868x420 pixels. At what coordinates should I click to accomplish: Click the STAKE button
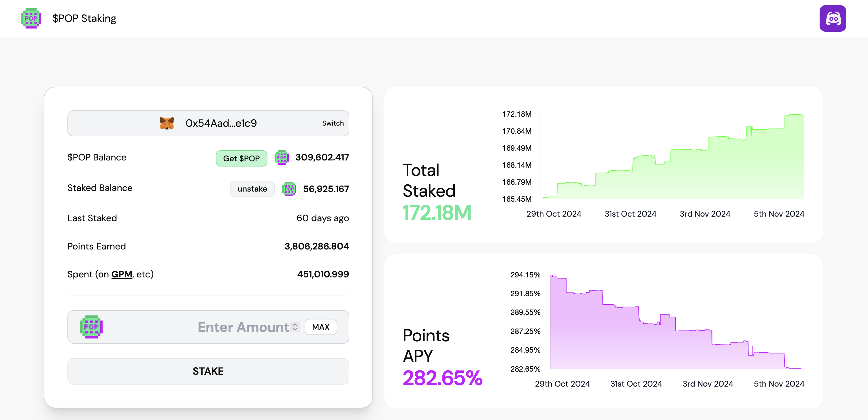coord(208,371)
